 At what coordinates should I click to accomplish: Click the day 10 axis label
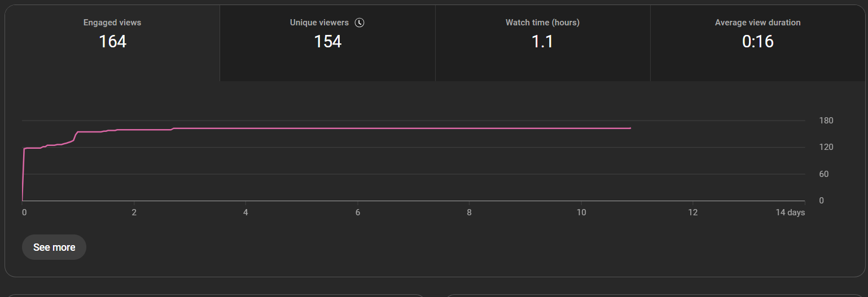(x=581, y=212)
